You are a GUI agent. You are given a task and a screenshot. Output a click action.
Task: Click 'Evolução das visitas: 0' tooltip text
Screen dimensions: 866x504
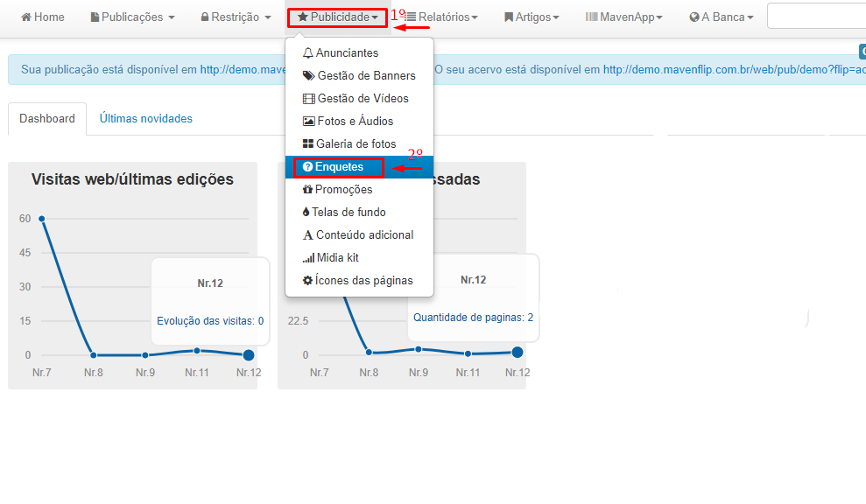210,321
